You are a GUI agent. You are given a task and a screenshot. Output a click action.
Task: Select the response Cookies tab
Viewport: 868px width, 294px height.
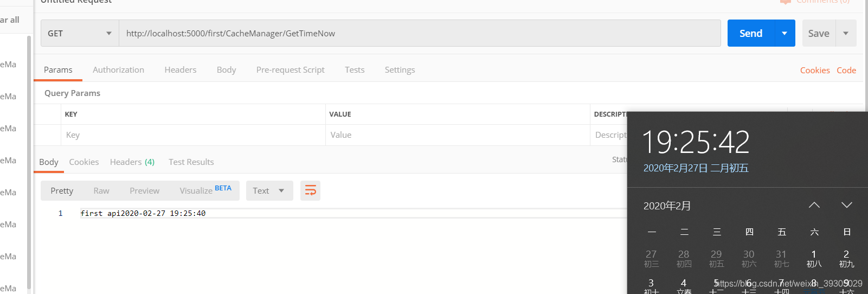tap(84, 162)
